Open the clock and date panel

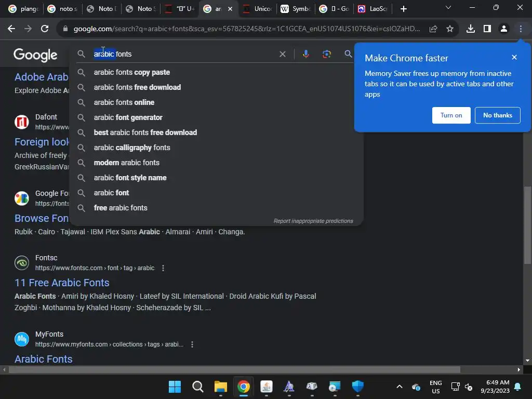pyautogui.click(x=495, y=387)
